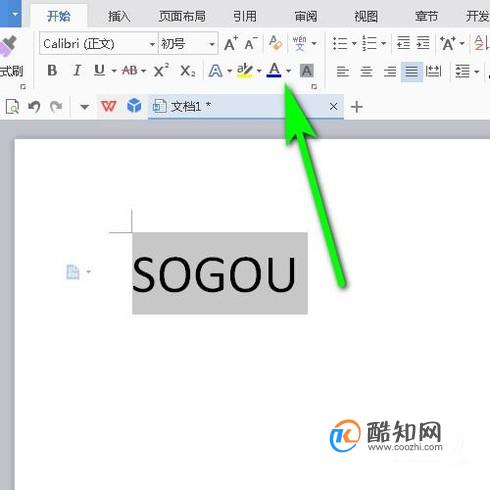This screenshot has width=490, height=490.
Task: Click the blue cube icon
Action: 134,106
